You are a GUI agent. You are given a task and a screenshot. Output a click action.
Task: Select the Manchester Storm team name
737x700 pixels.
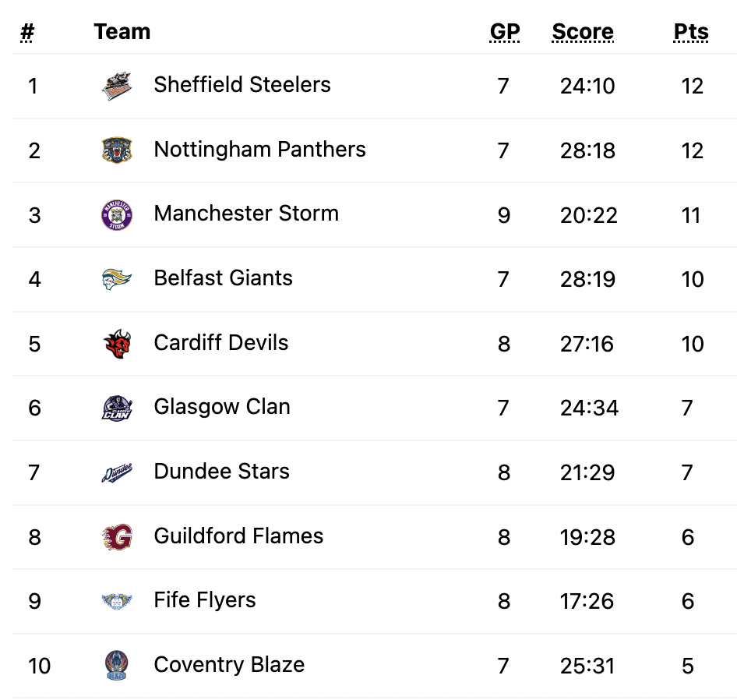click(x=246, y=213)
